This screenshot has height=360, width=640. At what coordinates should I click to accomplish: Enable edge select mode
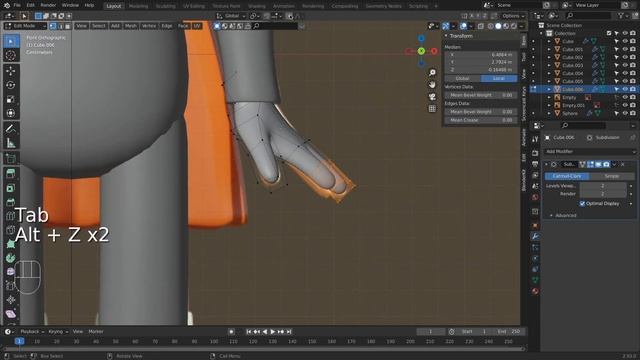coord(60,26)
